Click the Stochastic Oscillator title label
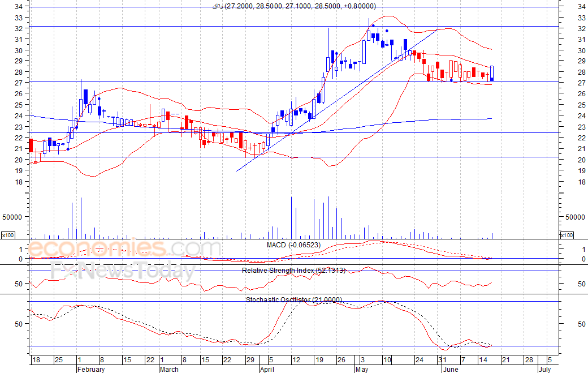The width and height of the screenshot is (588, 373). pyautogui.click(x=294, y=299)
